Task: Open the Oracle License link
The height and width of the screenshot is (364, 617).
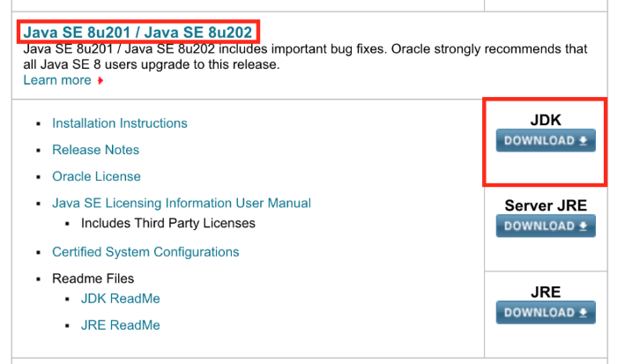Action: pos(96,176)
